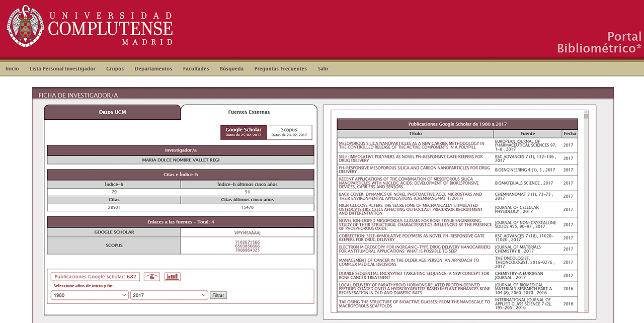Open Double Sequential Encrypted Targeting Sequence publication
Image resolution: width=644 pixels, height=323 pixels.
(x=414, y=275)
